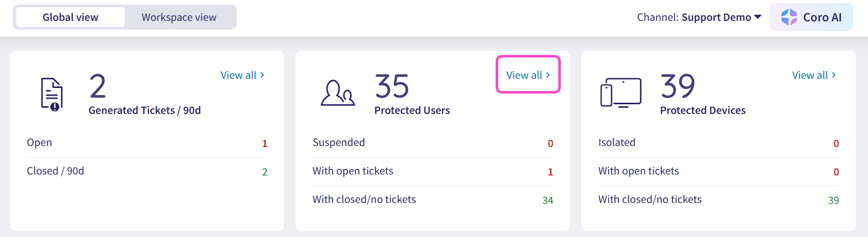
Task: Click the Protected Users people icon
Action: pyautogui.click(x=337, y=93)
